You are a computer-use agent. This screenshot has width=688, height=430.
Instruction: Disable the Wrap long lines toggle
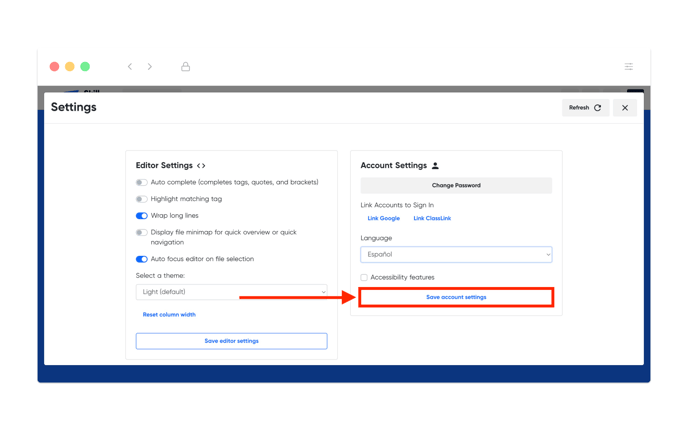coord(141,216)
